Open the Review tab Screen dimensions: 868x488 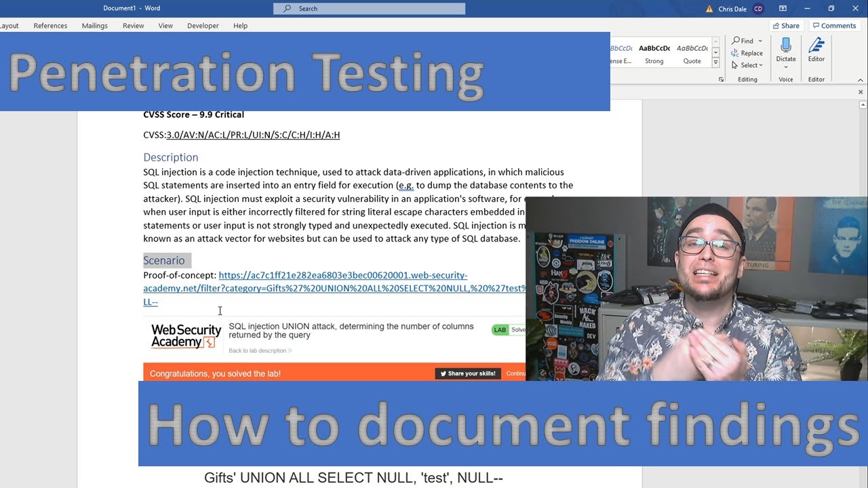(x=133, y=26)
